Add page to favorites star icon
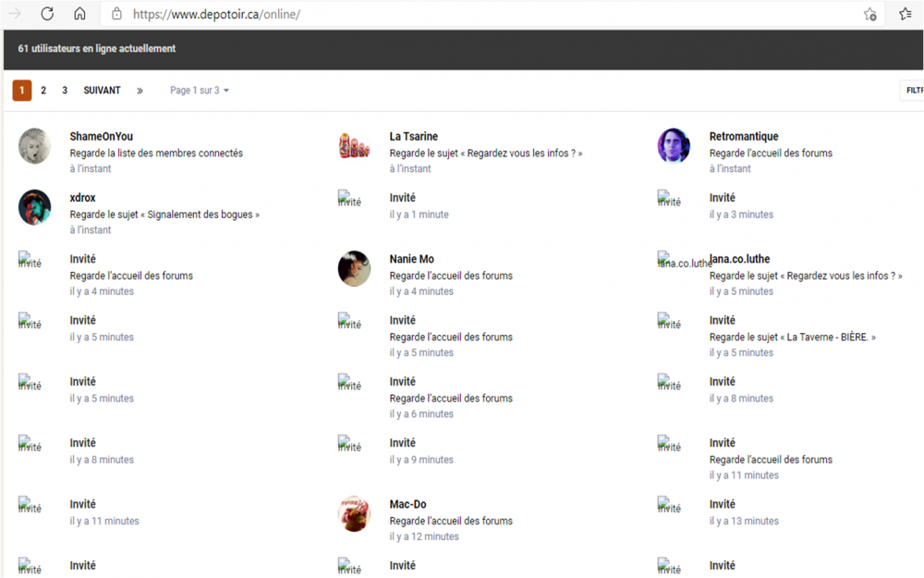The width and height of the screenshot is (924, 578). pos(869,14)
